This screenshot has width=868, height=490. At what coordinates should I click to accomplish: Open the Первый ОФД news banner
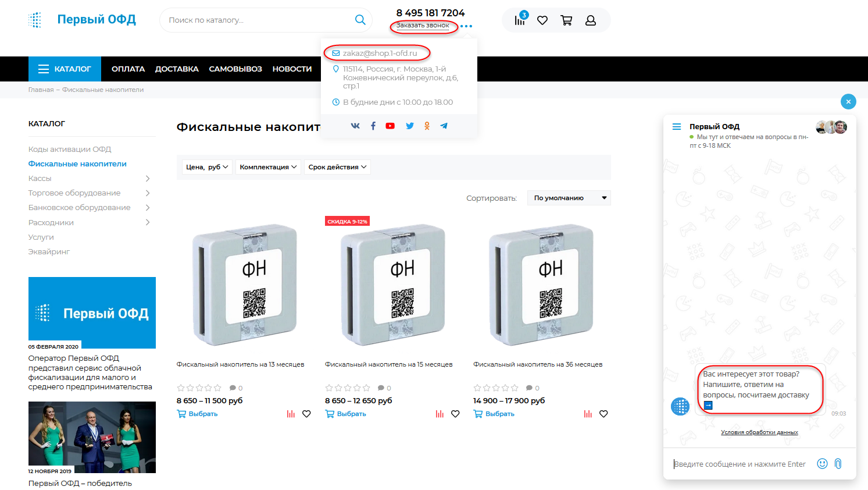coord(92,313)
